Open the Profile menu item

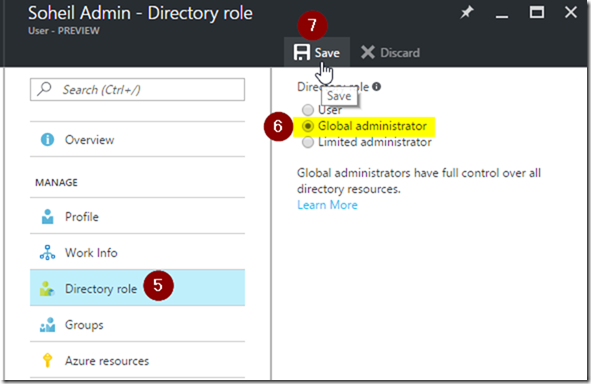(137, 216)
